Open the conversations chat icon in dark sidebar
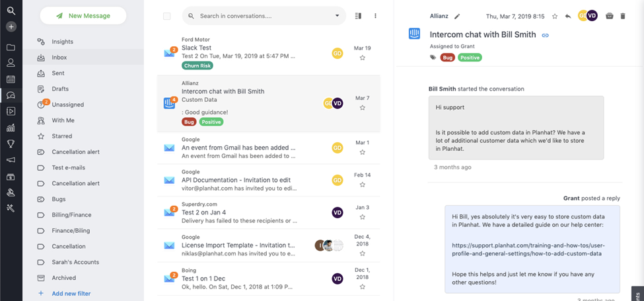 (x=11, y=95)
